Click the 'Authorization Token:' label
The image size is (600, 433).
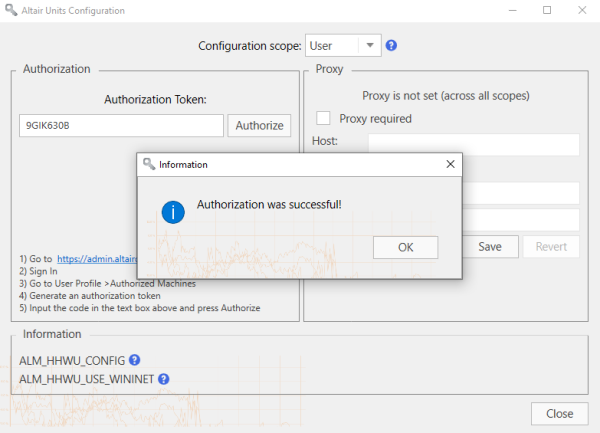tap(155, 99)
